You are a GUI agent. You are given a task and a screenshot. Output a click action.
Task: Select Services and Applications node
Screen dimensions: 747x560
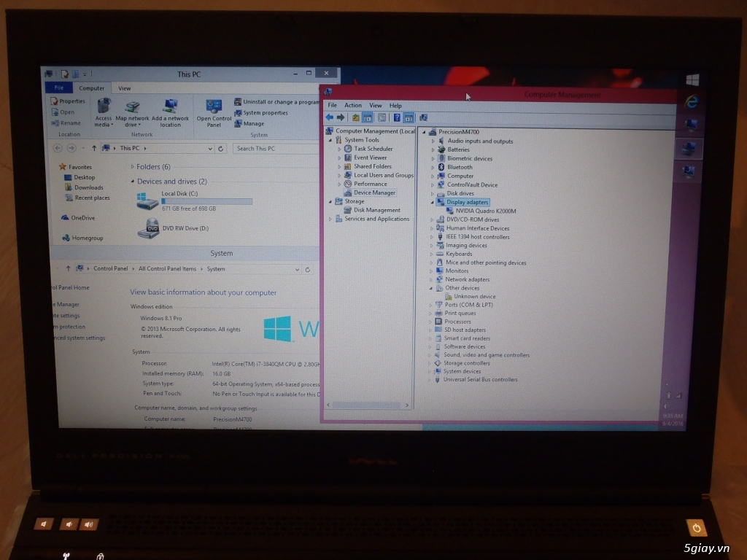377,219
